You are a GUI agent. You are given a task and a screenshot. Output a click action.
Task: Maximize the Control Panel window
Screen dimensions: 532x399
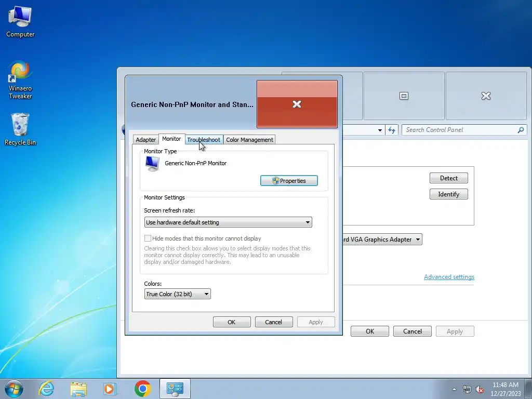[x=404, y=96]
